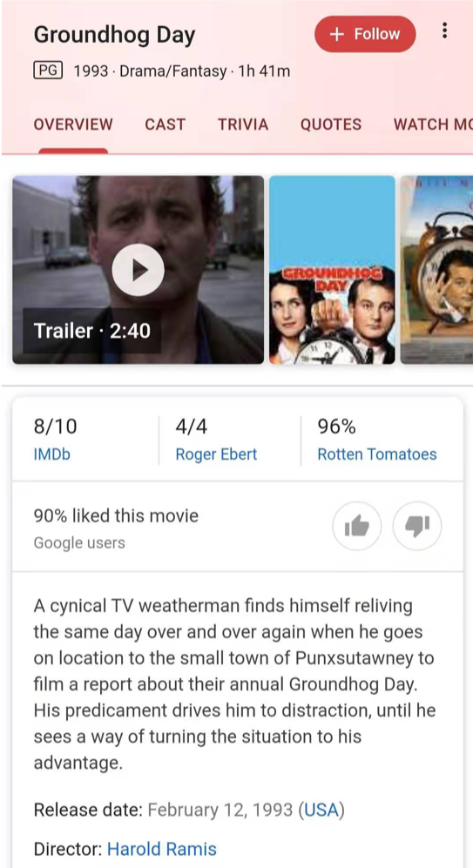This screenshot has width=473, height=868.
Task: View the blue Groundhog Day poster
Action: [332, 270]
